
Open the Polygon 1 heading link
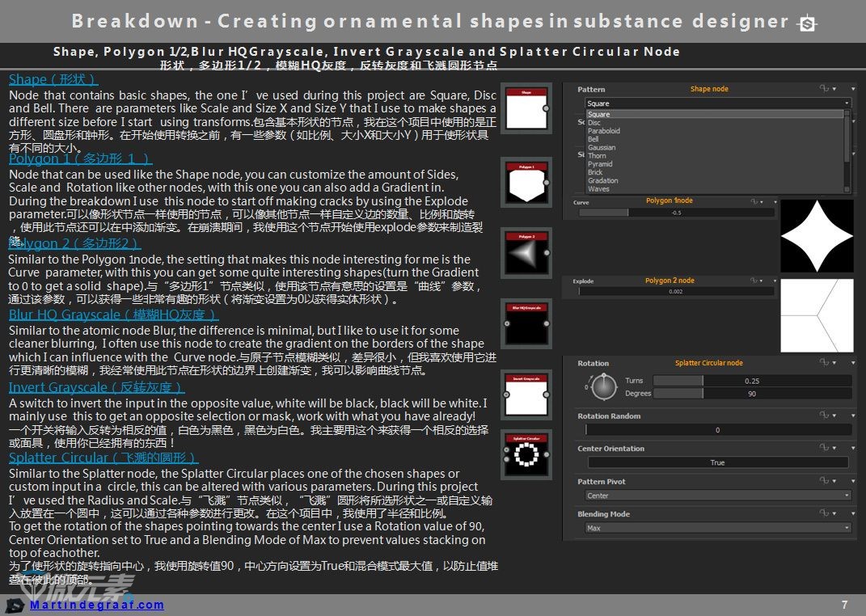coord(80,158)
